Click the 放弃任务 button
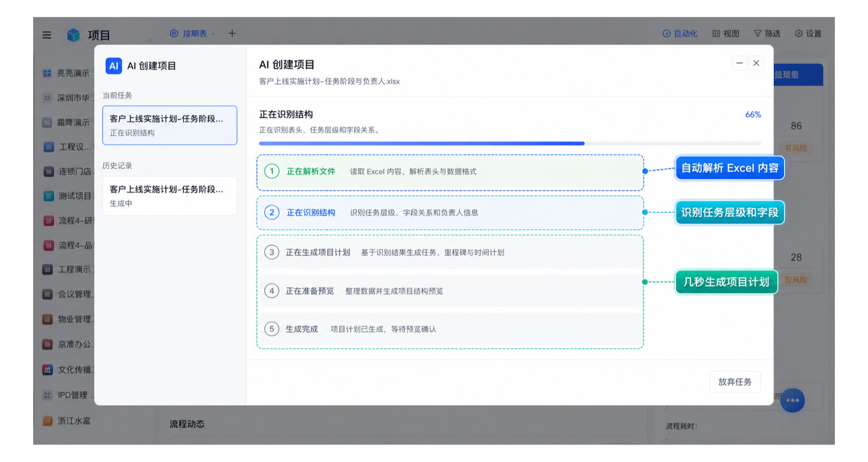 click(735, 382)
